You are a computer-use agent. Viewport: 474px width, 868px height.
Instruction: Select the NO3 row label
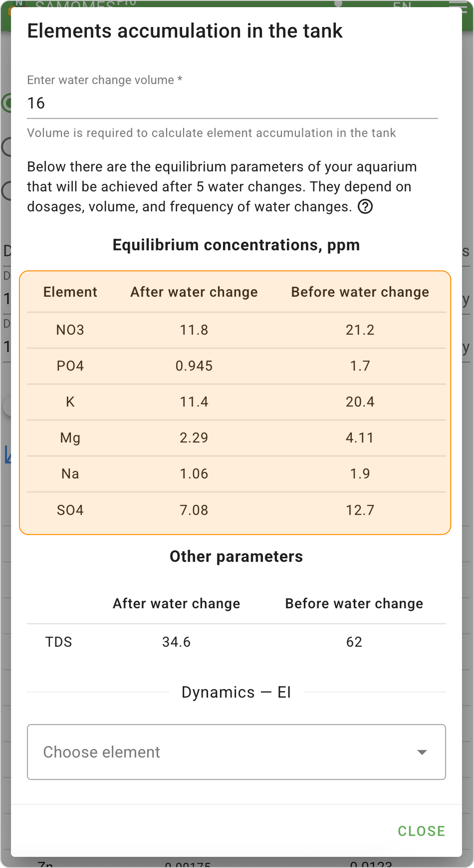[x=70, y=330]
